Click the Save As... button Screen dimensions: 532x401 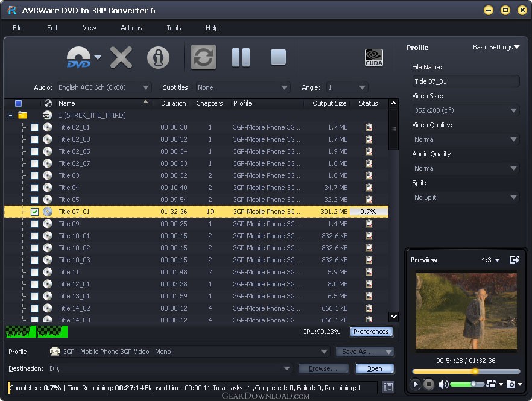[364, 352]
